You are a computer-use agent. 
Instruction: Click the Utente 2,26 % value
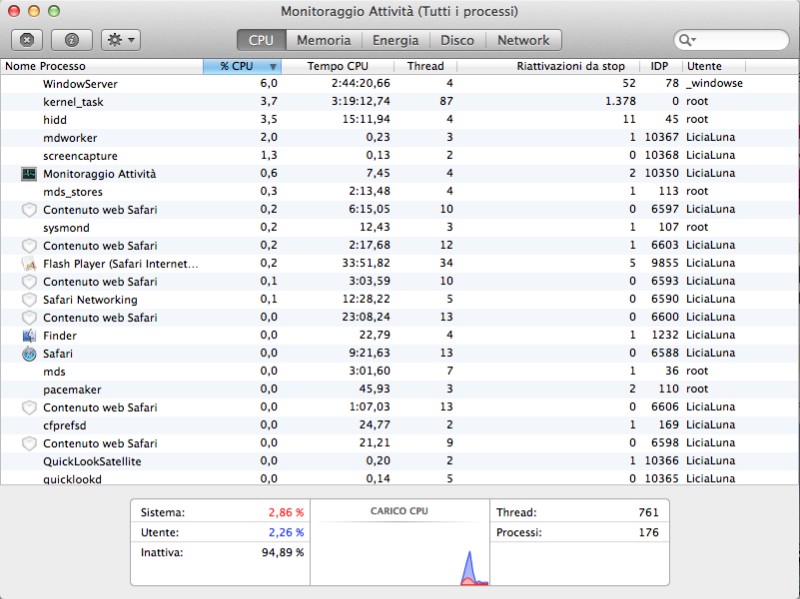click(x=286, y=532)
